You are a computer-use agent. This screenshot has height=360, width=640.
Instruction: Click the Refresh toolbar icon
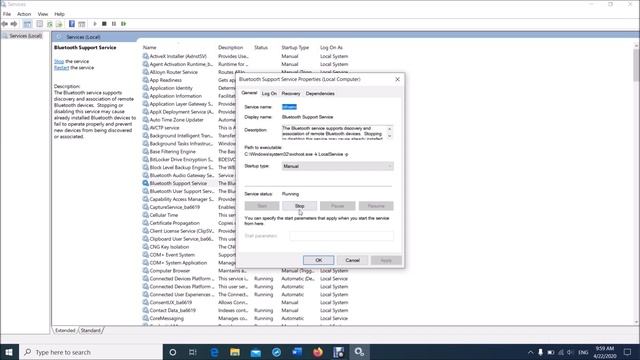coord(50,24)
